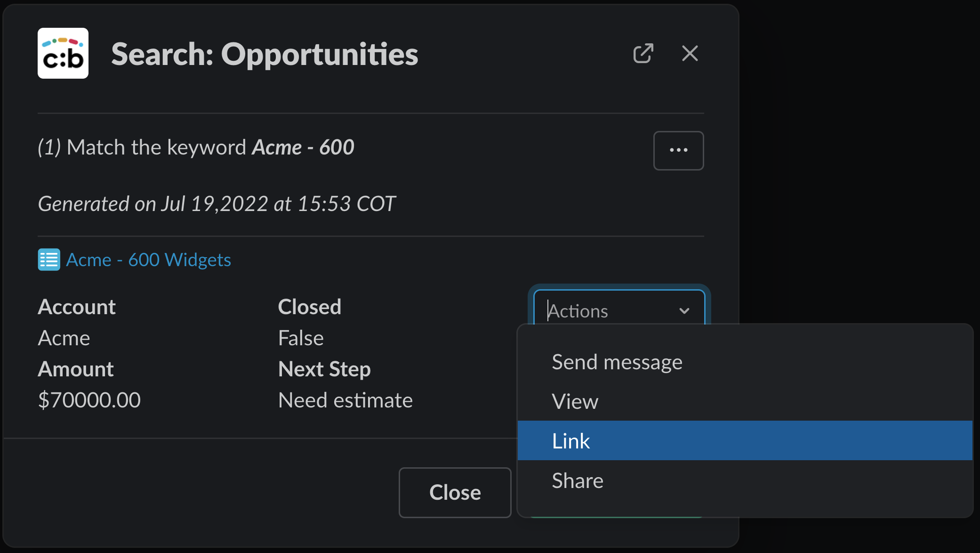This screenshot has height=553, width=980.
Task: Pick the highlighted Link option
Action: [x=570, y=441]
